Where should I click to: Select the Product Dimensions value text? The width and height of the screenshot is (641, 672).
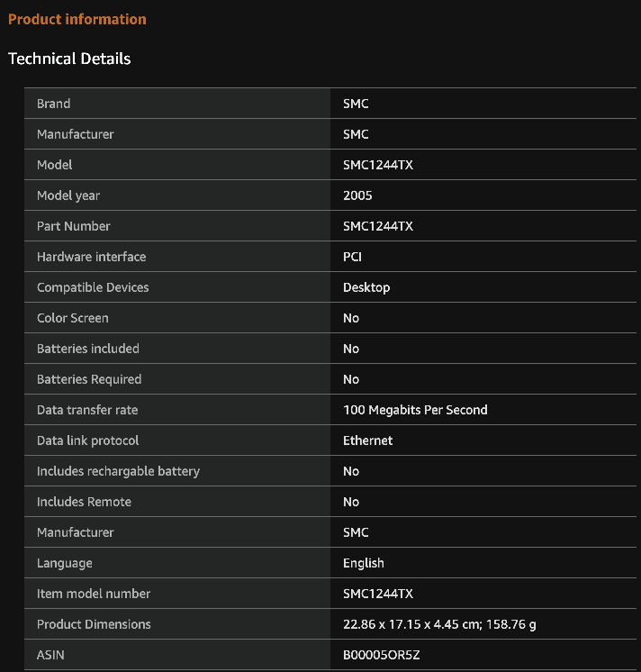click(x=439, y=624)
